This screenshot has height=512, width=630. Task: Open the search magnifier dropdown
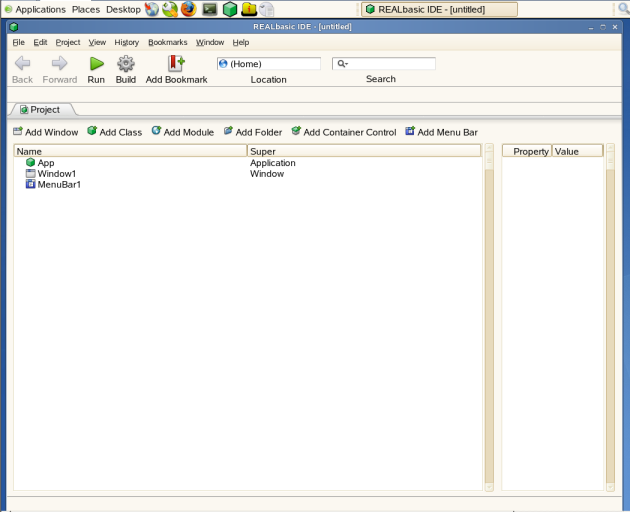(x=342, y=63)
